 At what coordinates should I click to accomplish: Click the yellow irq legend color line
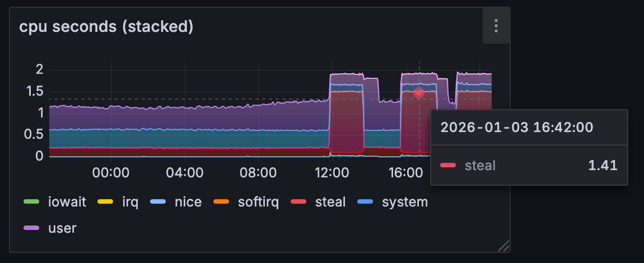click(x=105, y=202)
